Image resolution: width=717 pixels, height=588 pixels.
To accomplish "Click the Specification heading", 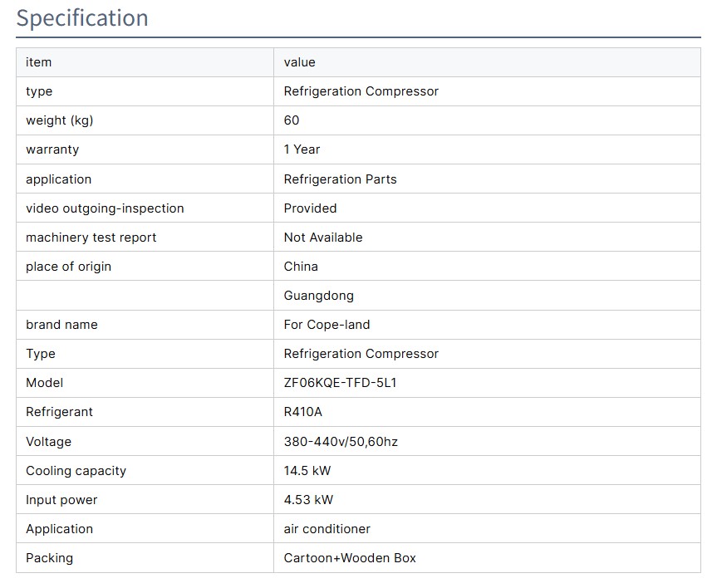I will pyautogui.click(x=82, y=18).
